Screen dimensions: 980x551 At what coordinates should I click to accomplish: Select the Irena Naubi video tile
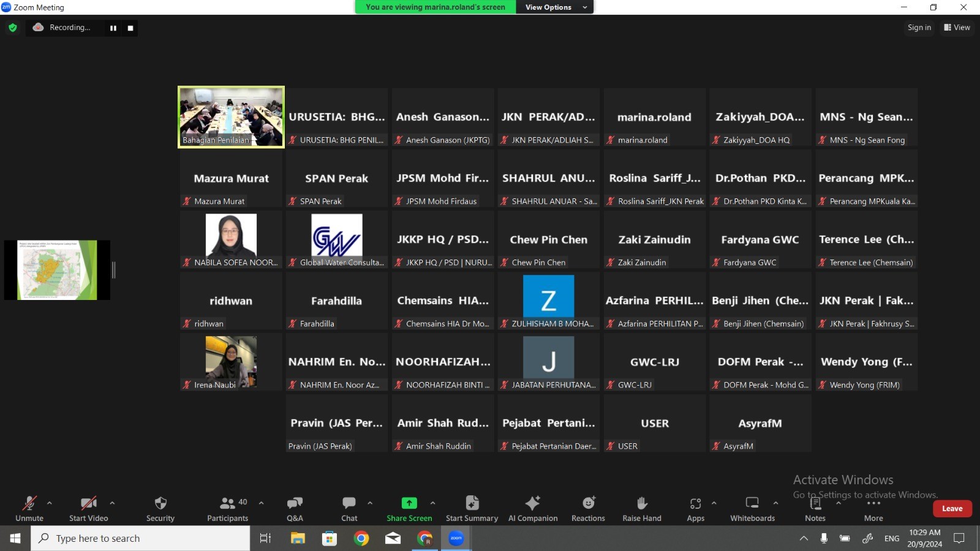[231, 362]
